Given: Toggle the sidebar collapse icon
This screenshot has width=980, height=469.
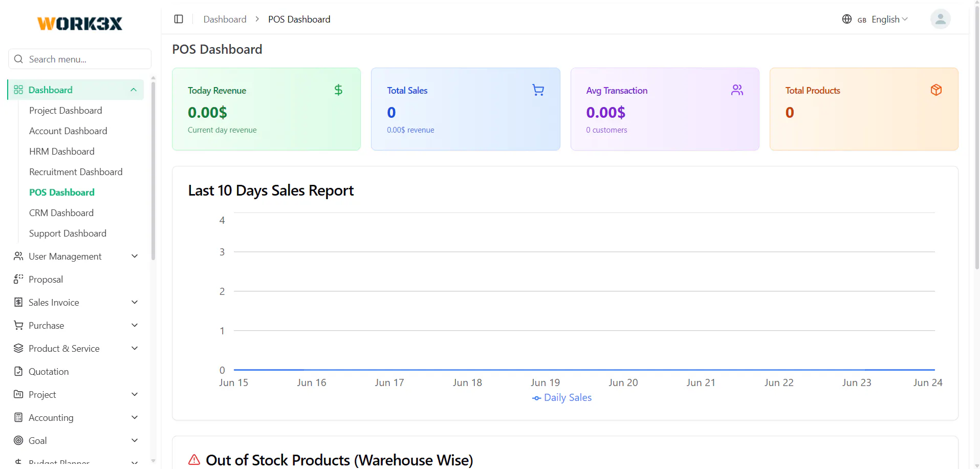Looking at the screenshot, I should (x=179, y=19).
